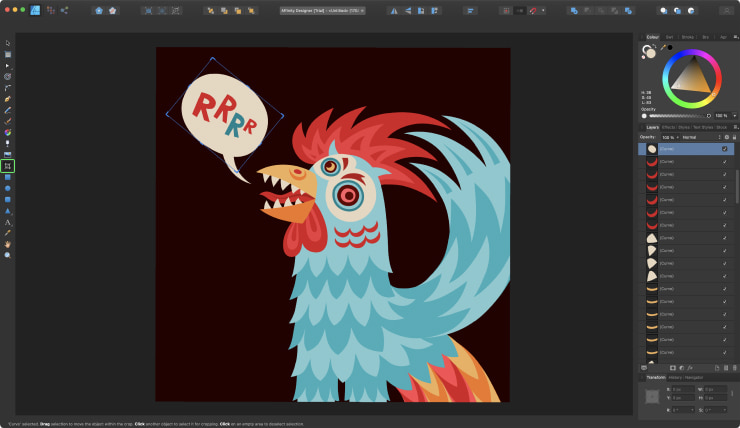Open rotation field dropdown in Transform
Screen dimensions: 740x428
pos(692,410)
